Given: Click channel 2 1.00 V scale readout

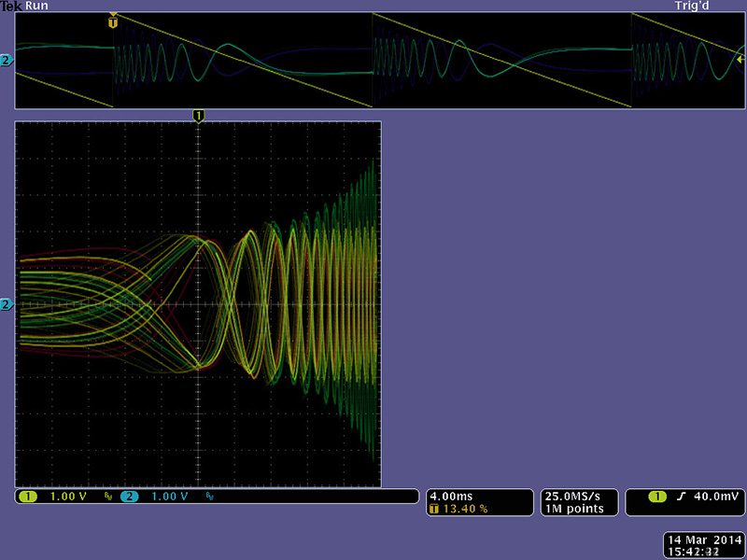Looking at the screenshot, I should (x=170, y=497).
